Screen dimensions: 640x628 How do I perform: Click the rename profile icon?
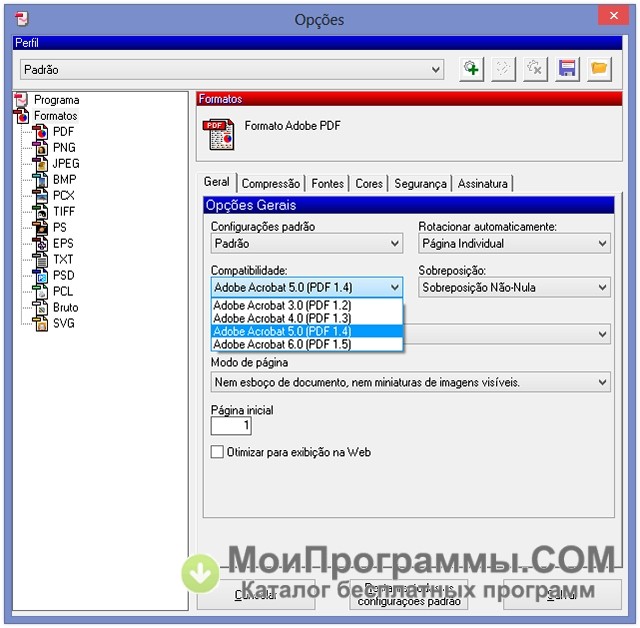(x=503, y=69)
